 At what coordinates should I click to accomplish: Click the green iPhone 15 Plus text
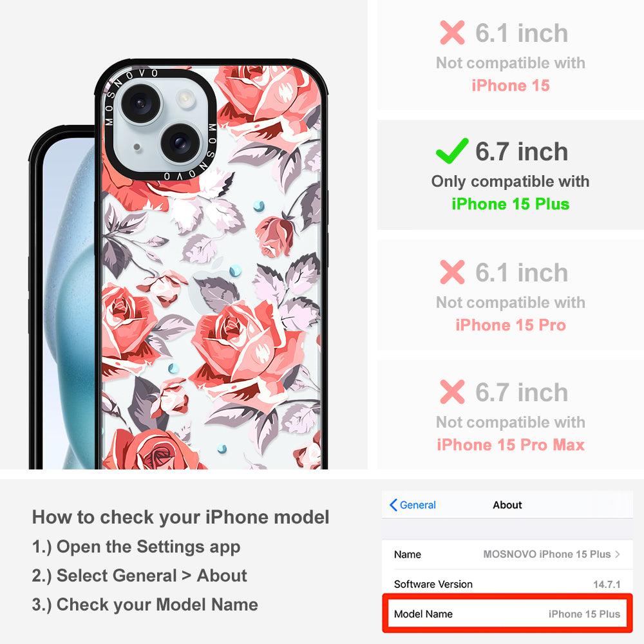click(511, 204)
